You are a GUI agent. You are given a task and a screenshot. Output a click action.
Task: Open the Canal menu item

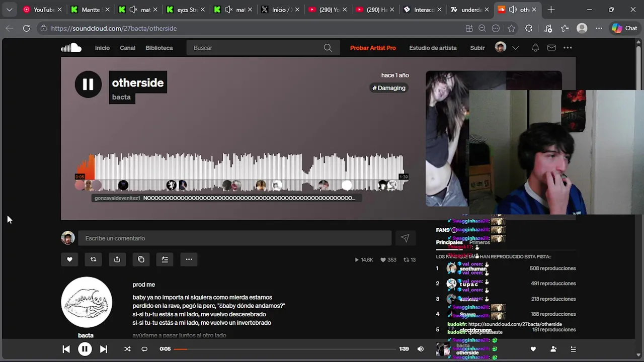coord(127,48)
